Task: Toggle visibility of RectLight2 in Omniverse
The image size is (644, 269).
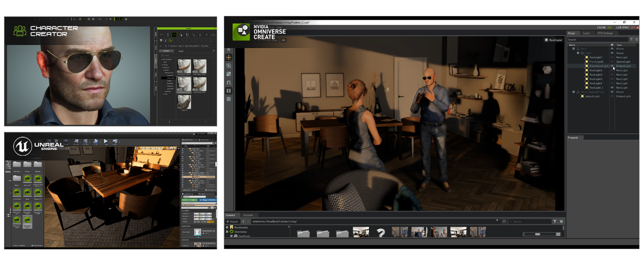Action: 612,83
